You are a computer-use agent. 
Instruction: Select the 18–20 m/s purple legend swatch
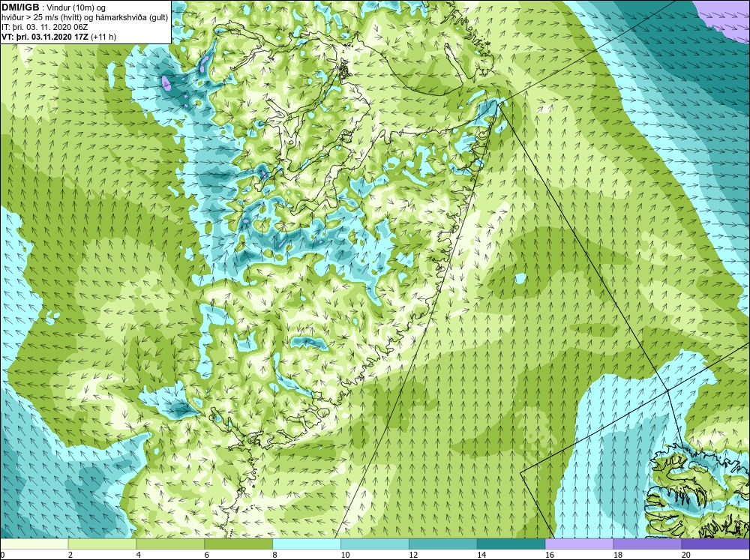point(648,544)
